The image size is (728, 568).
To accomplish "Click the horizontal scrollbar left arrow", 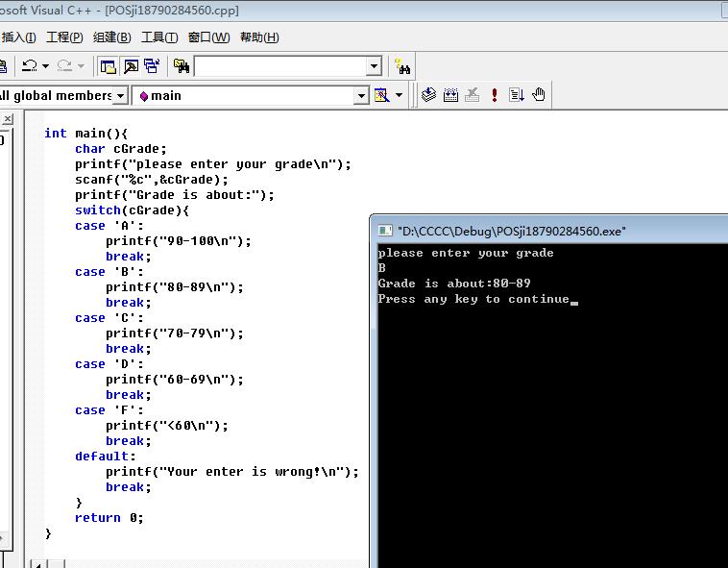I will click(x=38, y=564).
